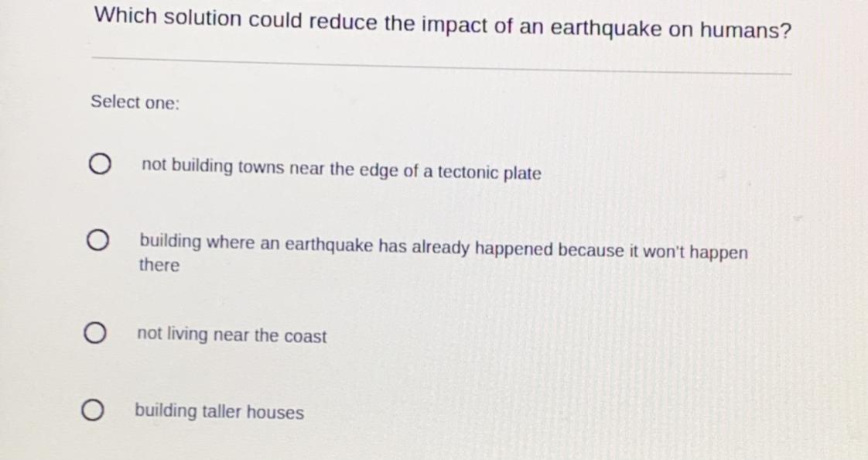Click the word 'Which' starting the question

coord(126,15)
